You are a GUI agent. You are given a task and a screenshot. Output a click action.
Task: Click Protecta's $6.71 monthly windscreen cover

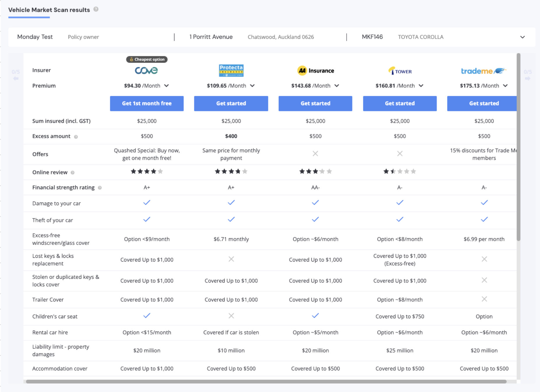[231, 239]
